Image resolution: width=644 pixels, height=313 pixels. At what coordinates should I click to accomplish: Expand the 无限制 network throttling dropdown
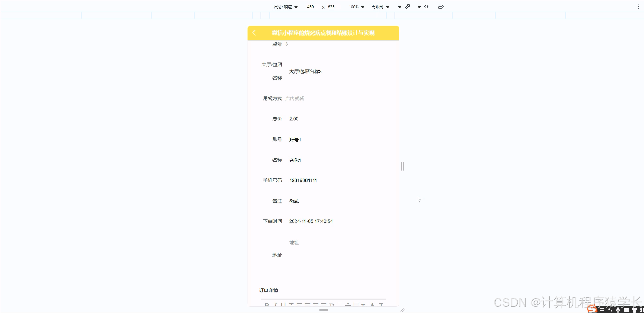pyautogui.click(x=380, y=7)
